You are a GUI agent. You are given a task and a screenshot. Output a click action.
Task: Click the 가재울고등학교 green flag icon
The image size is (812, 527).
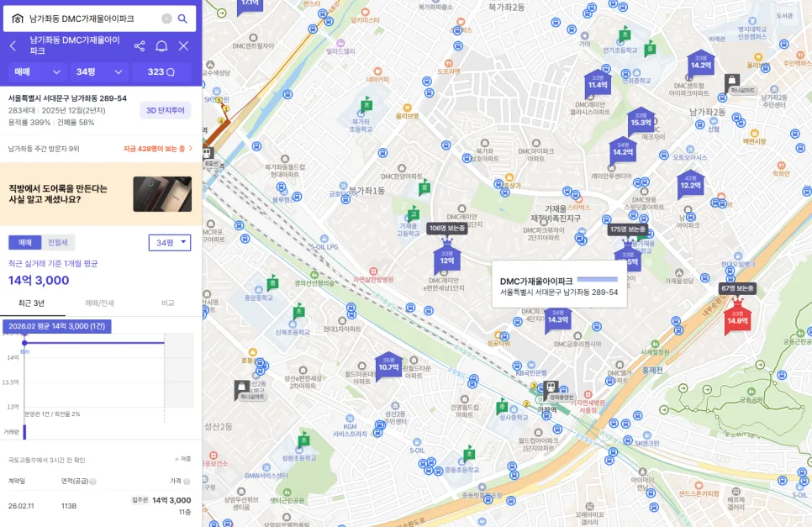413,213
